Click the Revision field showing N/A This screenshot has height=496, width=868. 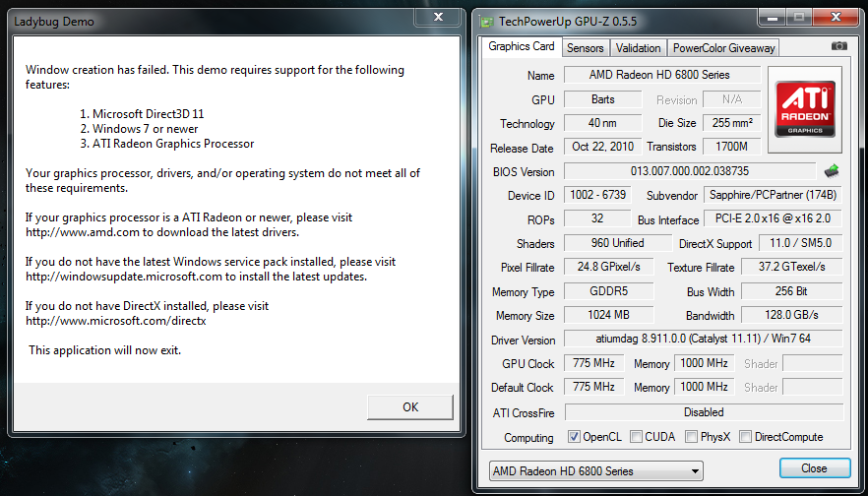pos(732,99)
